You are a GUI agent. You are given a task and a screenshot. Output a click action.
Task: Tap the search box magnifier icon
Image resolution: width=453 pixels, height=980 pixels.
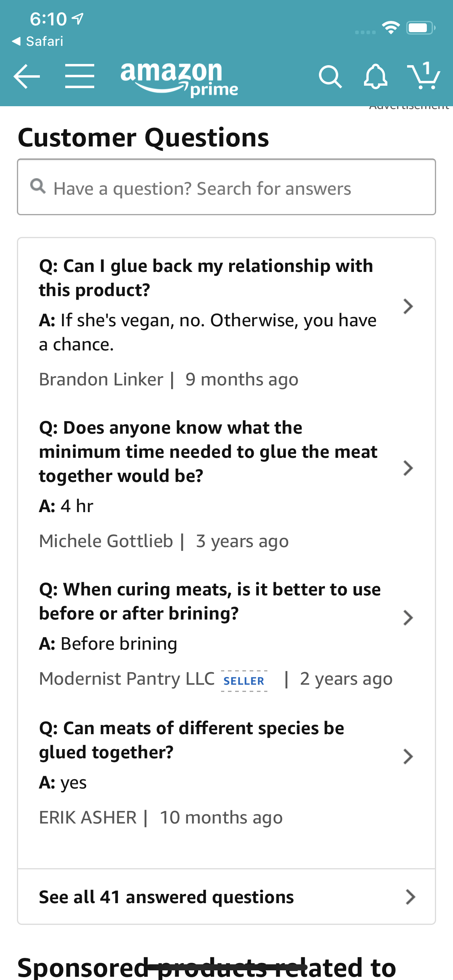(38, 186)
